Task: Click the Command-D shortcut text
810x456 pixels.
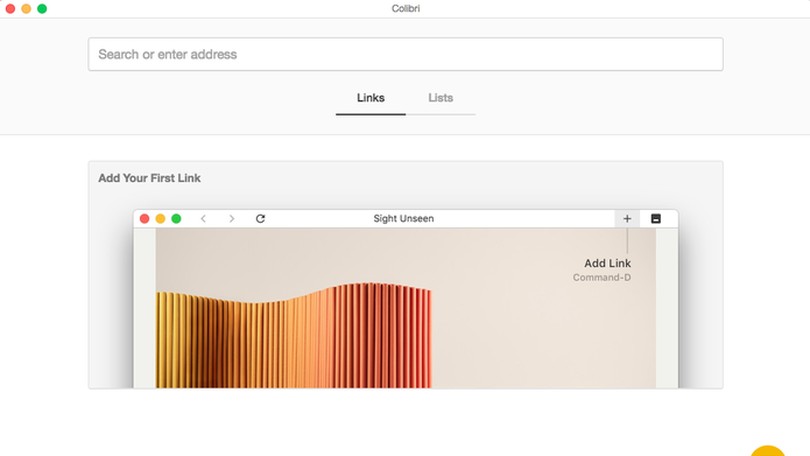Action: click(601, 277)
